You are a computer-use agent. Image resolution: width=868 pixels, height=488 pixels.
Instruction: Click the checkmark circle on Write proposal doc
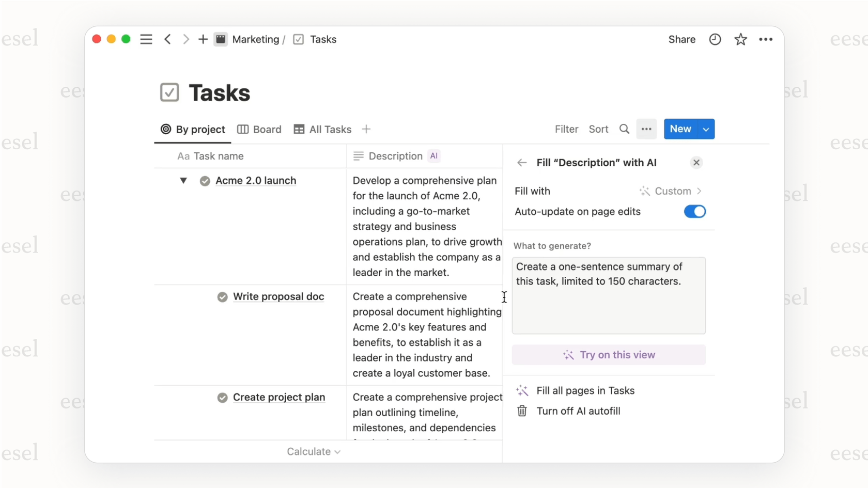tap(222, 296)
